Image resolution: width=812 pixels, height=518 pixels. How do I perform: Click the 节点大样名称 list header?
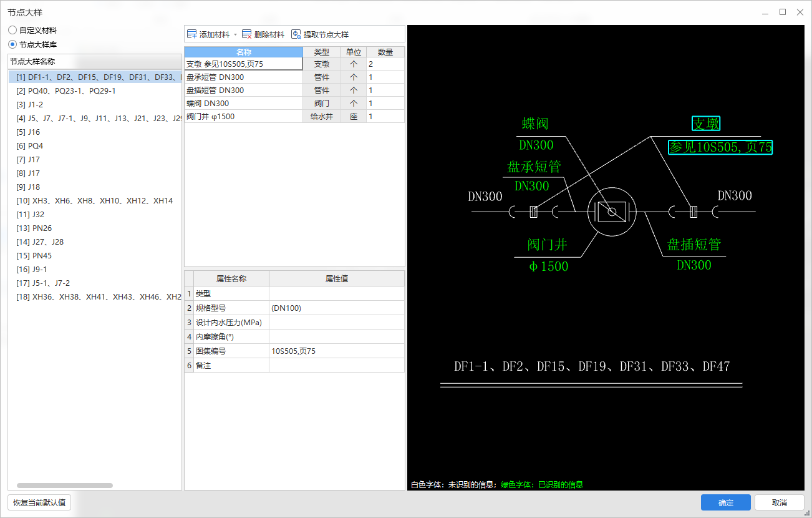click(95, 62)
